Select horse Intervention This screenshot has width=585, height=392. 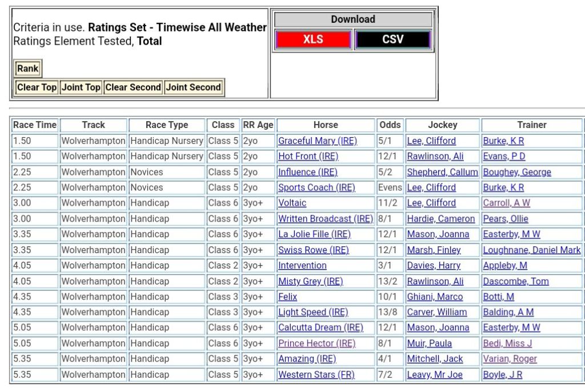point(302,265)
